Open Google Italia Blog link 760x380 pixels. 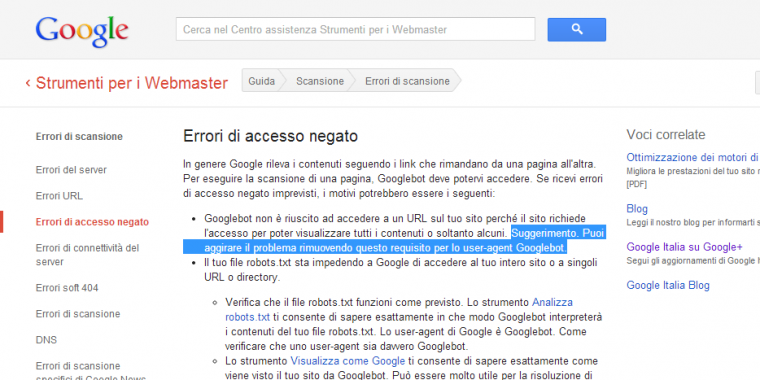tap(668, 285)
